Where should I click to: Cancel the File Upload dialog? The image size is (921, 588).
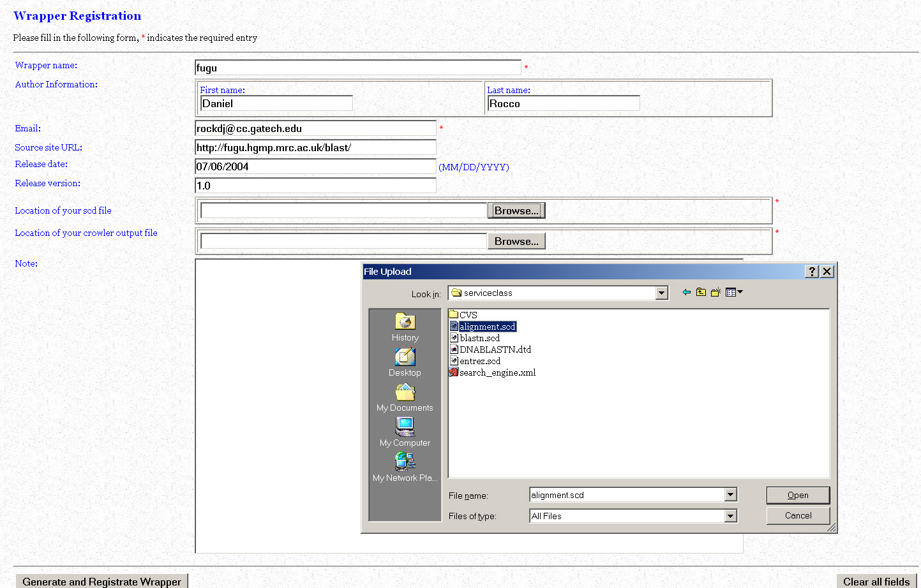coord(798,515)
